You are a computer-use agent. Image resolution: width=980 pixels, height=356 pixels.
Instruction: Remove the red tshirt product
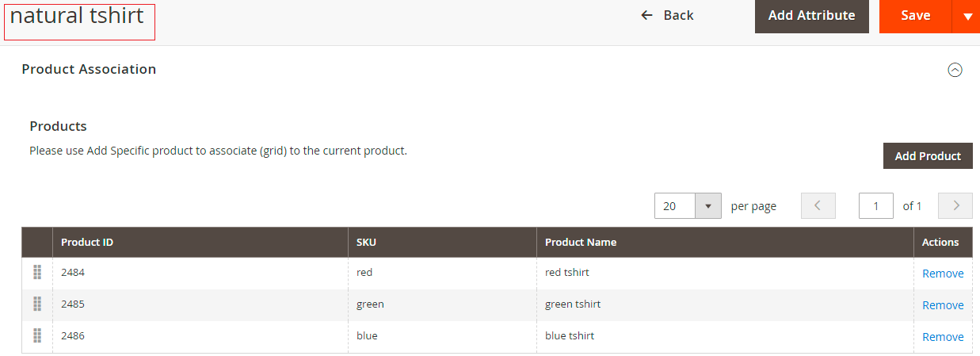point(943,274)
